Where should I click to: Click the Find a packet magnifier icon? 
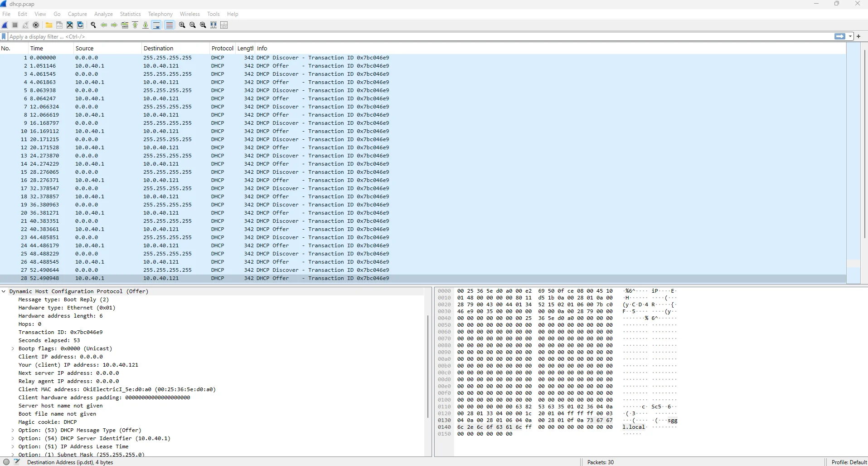[93, 25]
